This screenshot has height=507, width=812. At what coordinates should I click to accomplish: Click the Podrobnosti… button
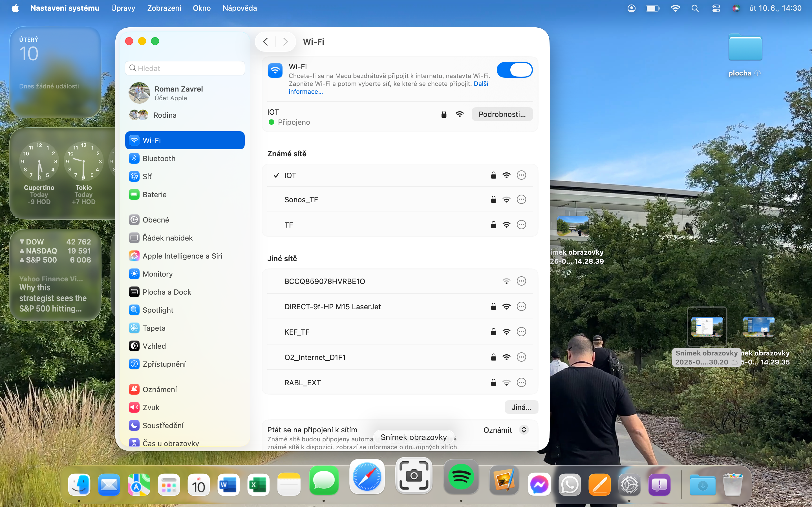(x=502, y=114)
